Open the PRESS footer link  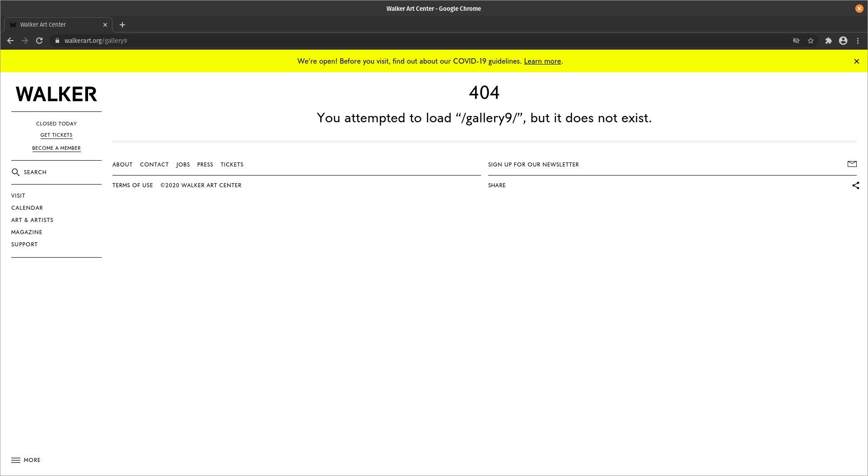click(205, 165)
